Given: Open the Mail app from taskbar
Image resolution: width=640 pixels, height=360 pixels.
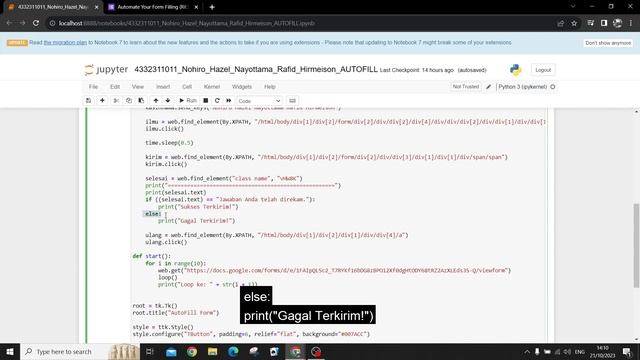Looking at the screenshot, I should pos(171,351).
